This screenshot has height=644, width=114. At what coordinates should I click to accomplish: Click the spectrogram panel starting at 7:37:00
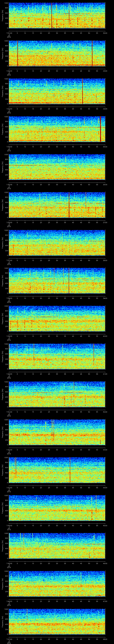57,243
